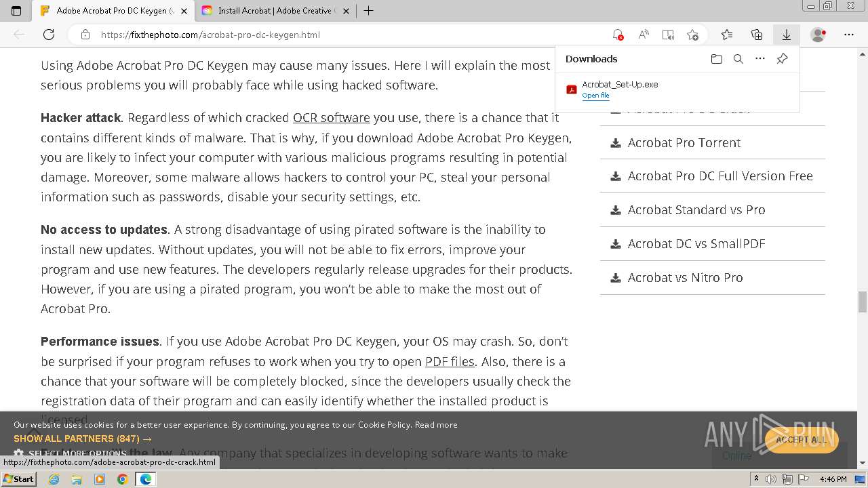868x488 pixels.
Task: Open Acrobat Pro DC Full Version Free link
Action: [x=720, y=176]
